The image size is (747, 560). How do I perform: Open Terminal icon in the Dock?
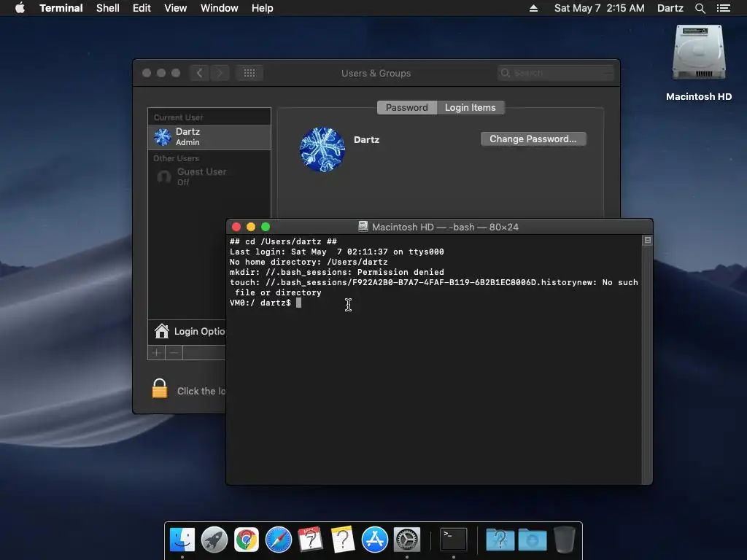tap(453, 540)
